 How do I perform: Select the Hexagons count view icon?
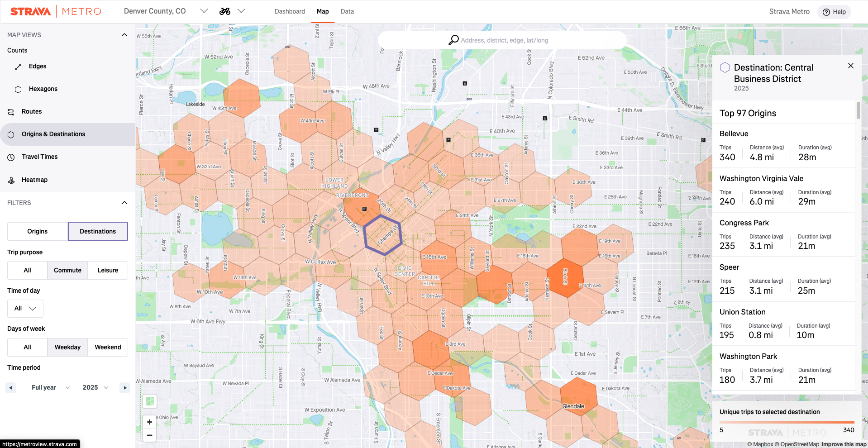pos(18,89)
